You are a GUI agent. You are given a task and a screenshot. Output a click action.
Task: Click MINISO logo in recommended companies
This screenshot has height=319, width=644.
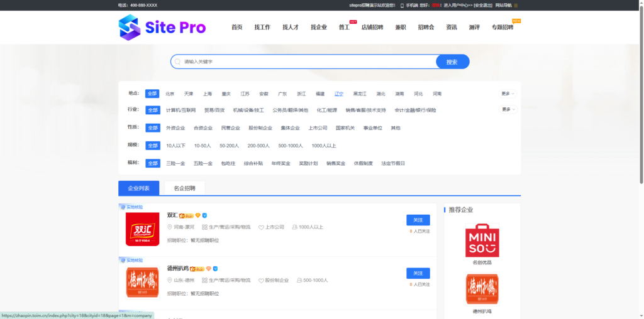click(x=482, y=241)
